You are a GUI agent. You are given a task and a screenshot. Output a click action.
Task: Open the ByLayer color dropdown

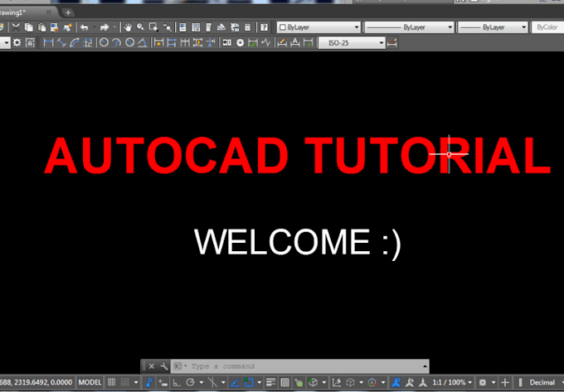[319, 27]
